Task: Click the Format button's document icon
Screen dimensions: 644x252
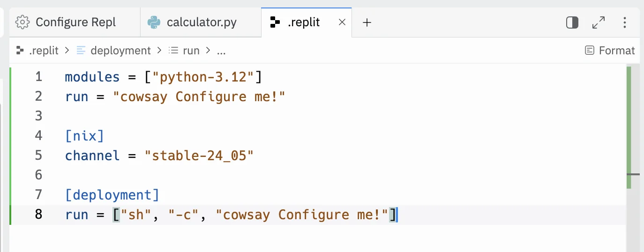Action: click(x=590, y=50)
